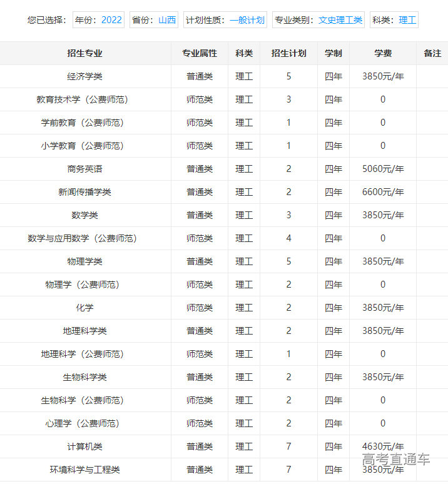
Task: Select 数学与应用数学（公费师范） entry
Action: 83,238
